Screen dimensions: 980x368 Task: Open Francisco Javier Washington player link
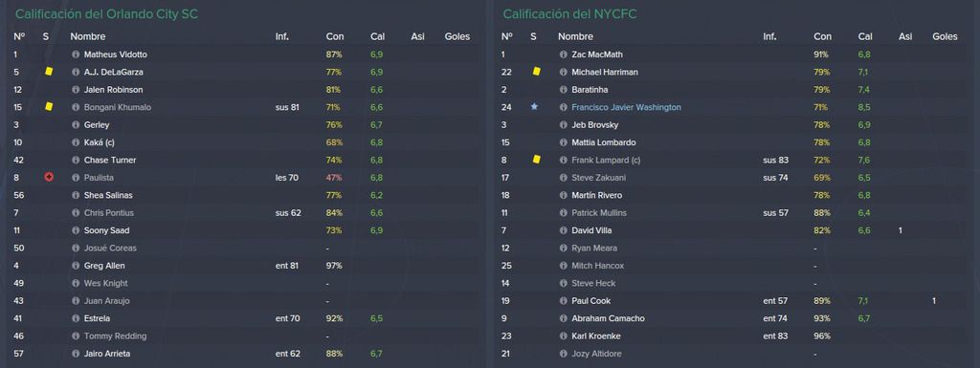626,107
